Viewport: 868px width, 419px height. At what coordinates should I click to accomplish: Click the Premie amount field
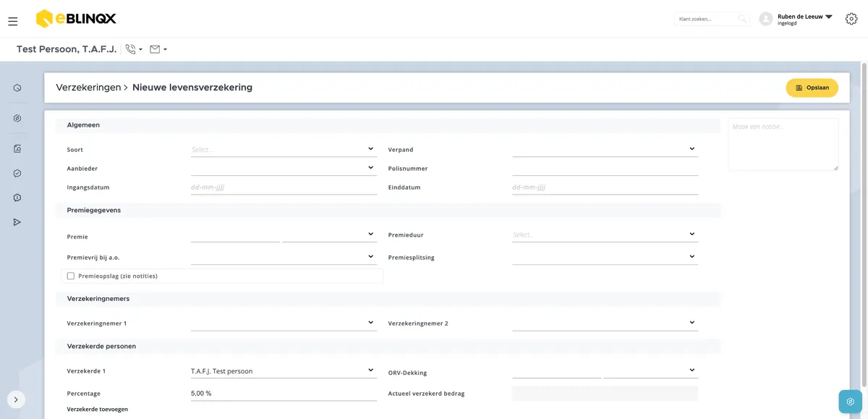point(235,235)
